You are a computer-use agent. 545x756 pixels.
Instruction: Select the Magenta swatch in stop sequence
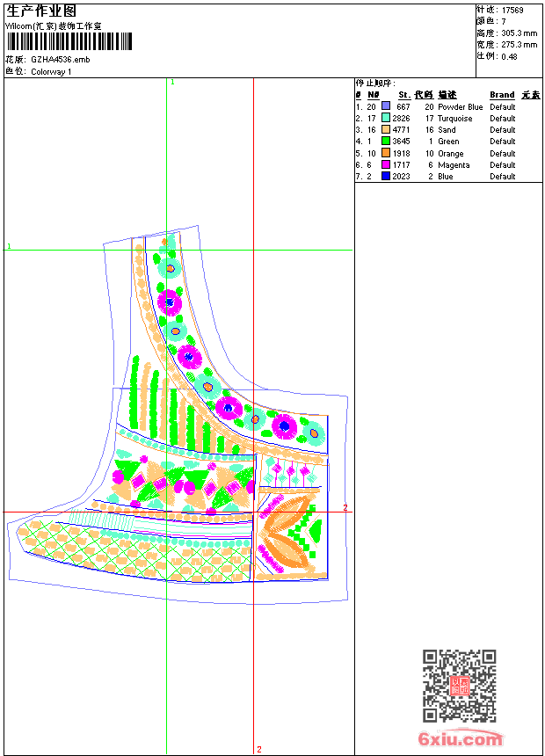pyautogui.click(x=386, y=164)
